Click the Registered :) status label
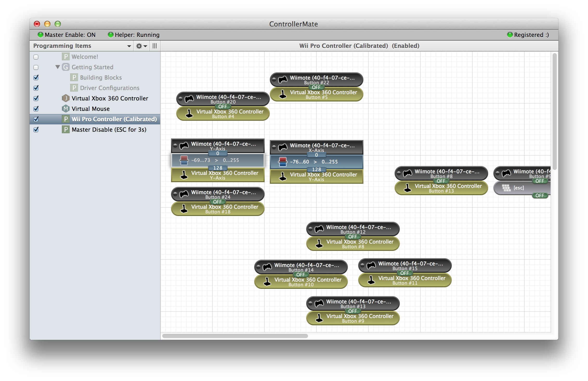Screen dimensions: 588x381 tap(531, 35)
